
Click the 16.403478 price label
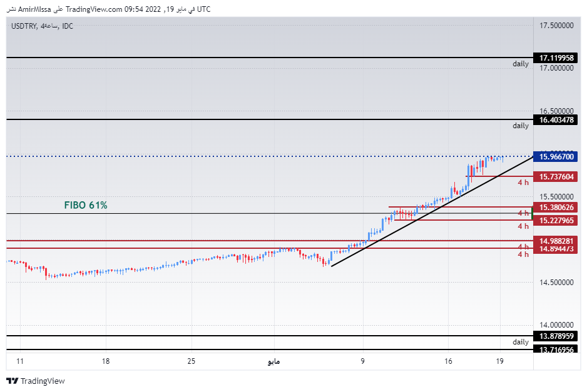coord(556,120)
